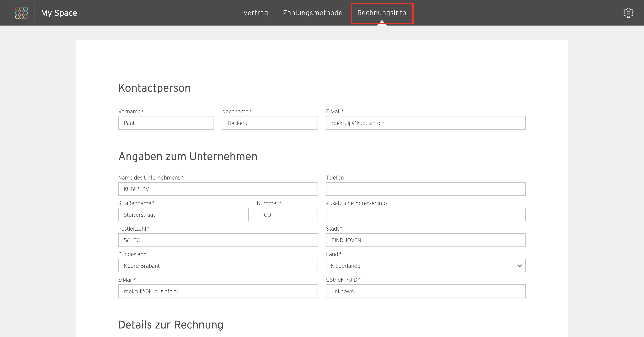Select the Rechnungsinfo tab
Viewport: 644px width, 337px height.
coord(382,13)
